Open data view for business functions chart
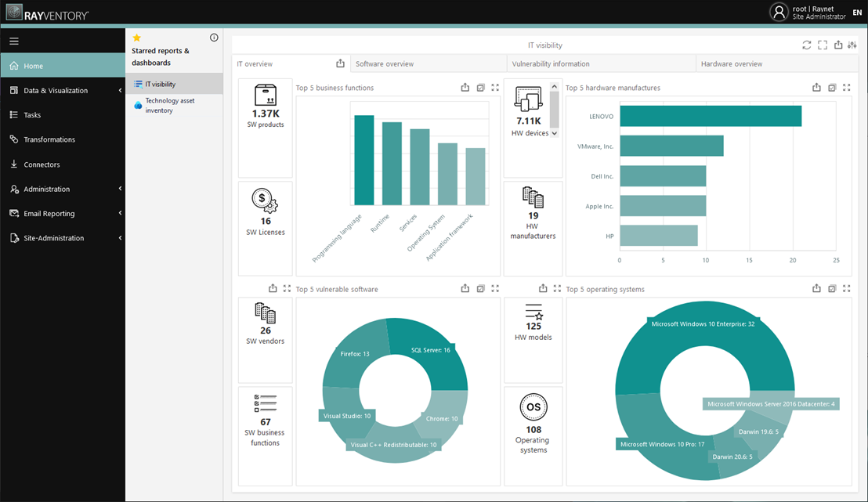This screenshot has width=868, height=502. (x=480, y=88)
